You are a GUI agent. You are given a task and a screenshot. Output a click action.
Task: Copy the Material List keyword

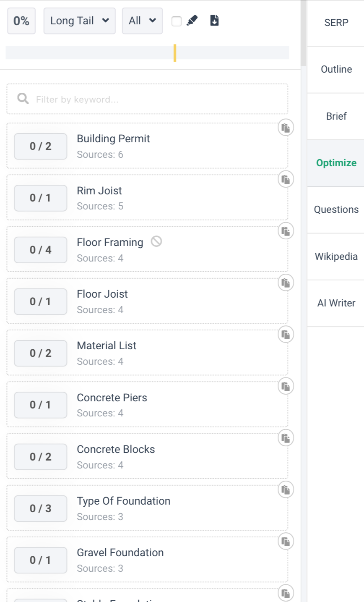click(286, 335)
